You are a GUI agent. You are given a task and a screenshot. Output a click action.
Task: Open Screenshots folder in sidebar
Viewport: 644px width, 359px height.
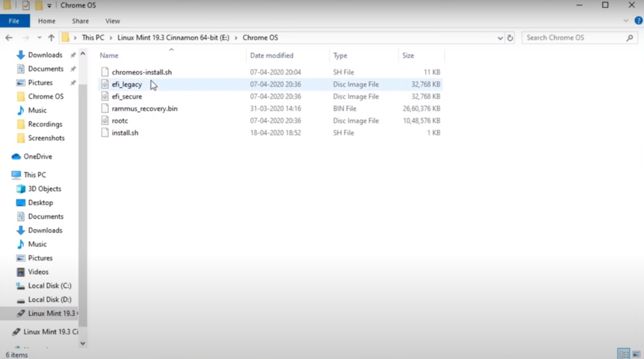coord(46,138)
